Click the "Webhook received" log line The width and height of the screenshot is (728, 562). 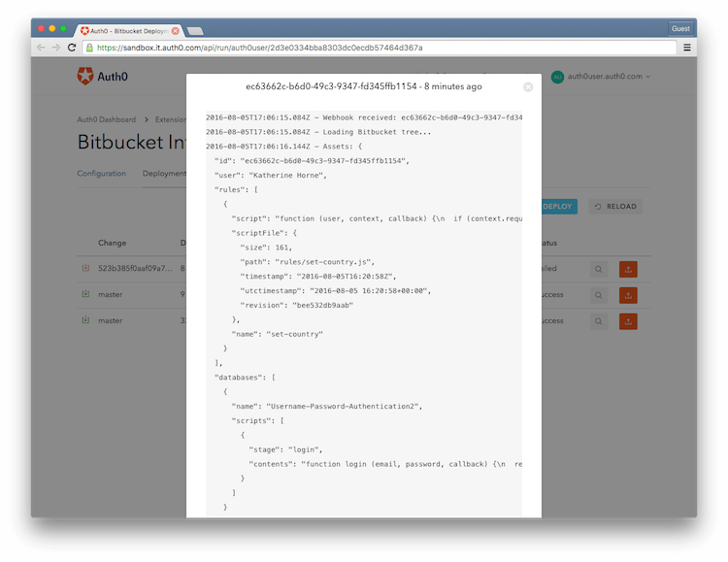[x=364, y=117]
